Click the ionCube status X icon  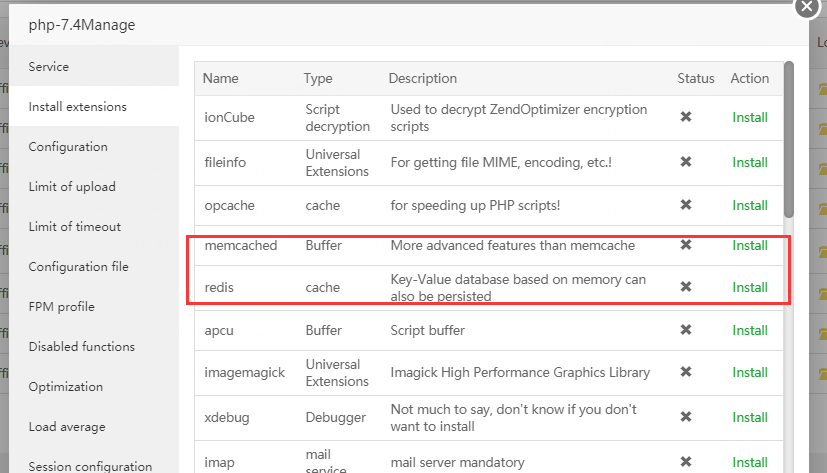point(686,117)
